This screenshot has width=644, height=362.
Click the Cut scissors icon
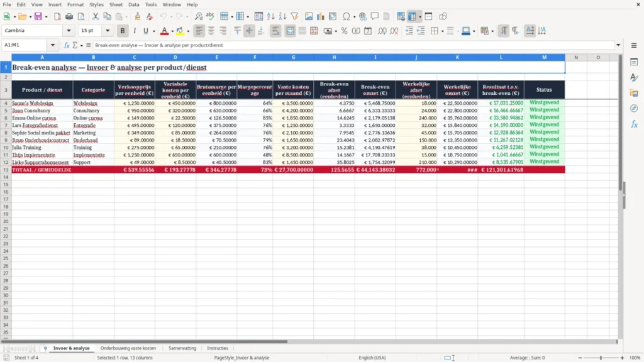96,16
